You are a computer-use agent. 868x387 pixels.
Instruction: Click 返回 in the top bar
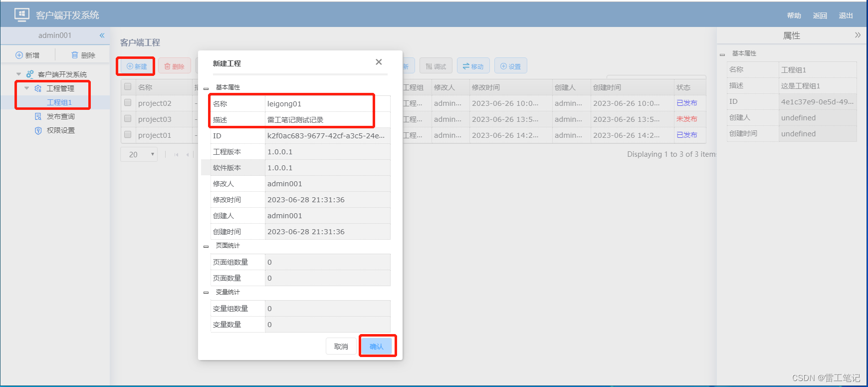[820, 15]
